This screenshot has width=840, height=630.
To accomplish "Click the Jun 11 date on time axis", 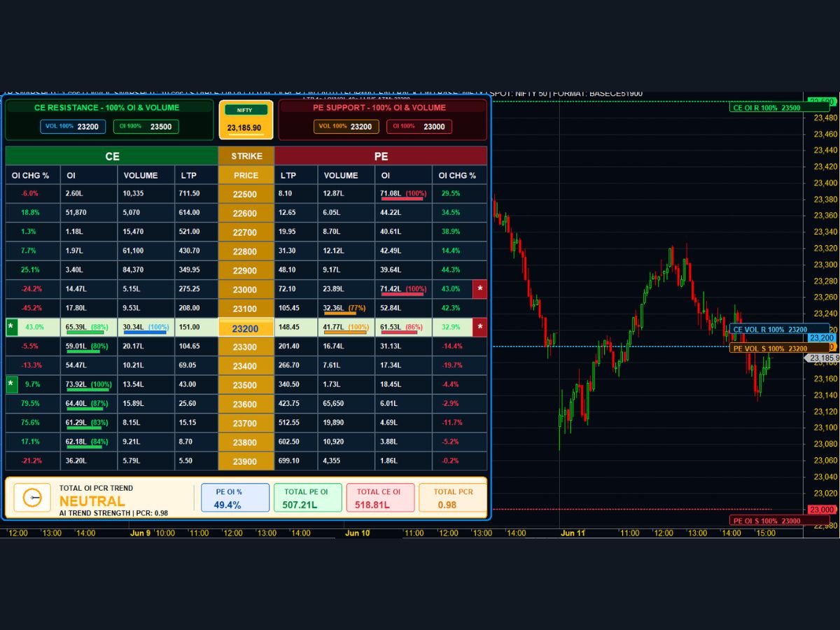I will click(x=573, y=533).
